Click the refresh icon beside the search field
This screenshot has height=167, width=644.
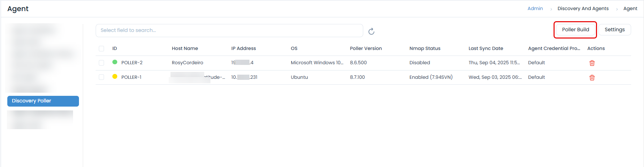[371, 31]
